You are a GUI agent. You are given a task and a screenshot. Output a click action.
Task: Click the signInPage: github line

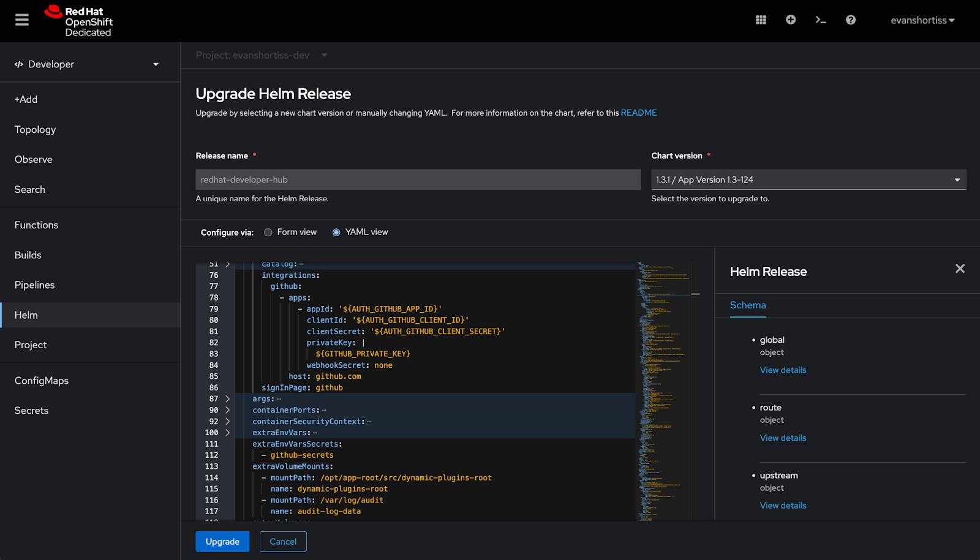302,388
